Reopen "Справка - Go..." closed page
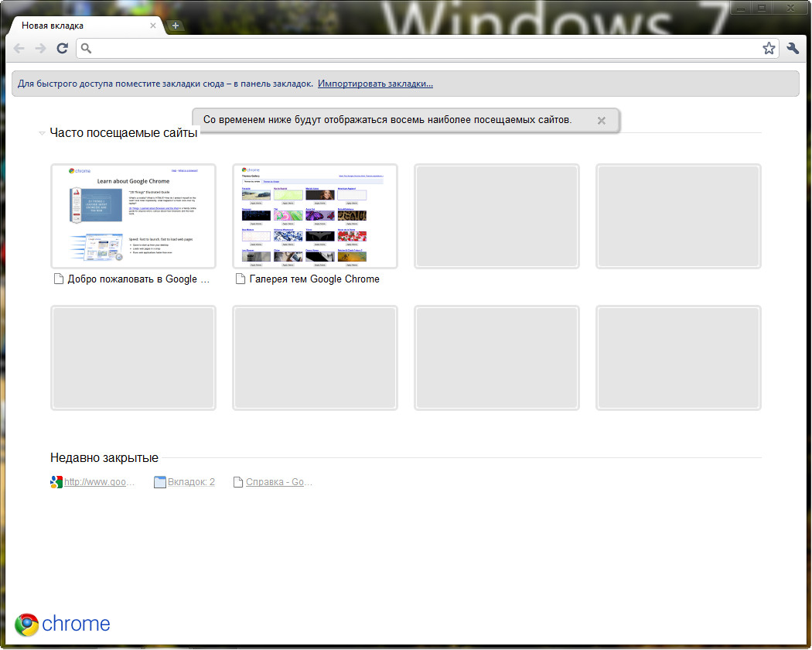The height and width of the screenshot is (650, 812). tap(279, 482)
